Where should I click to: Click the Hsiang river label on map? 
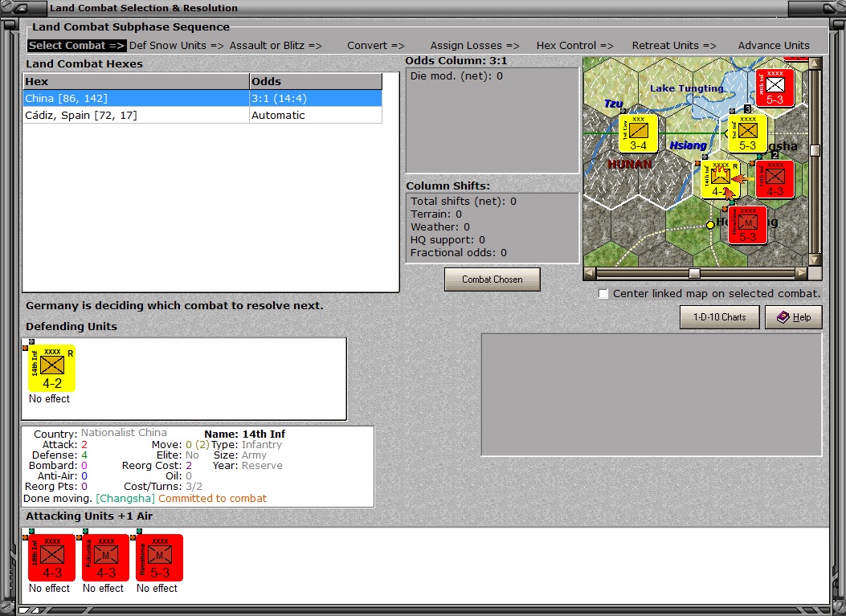pyautogui.click(x=688, y=145)
